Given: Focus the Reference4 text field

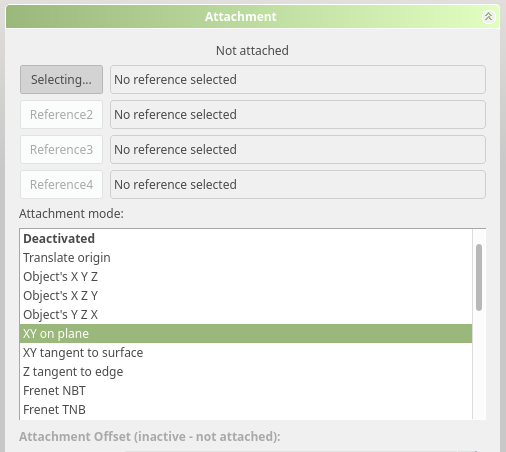Looking at the screenshot, I should coord(298,185).
